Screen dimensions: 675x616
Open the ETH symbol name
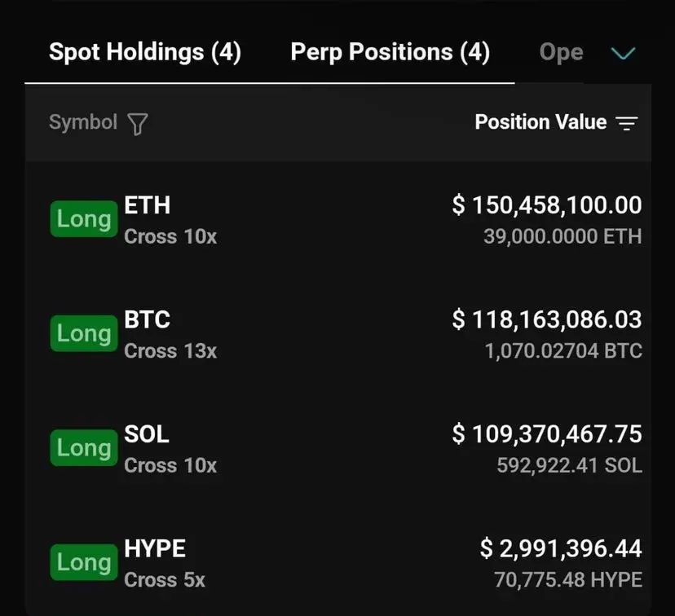[x=147, y=205]
